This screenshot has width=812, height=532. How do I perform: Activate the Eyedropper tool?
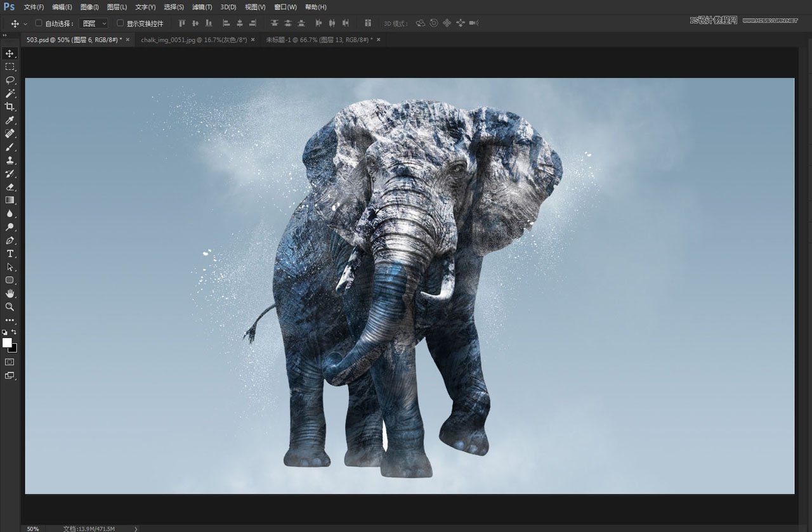tap(10, 120)
